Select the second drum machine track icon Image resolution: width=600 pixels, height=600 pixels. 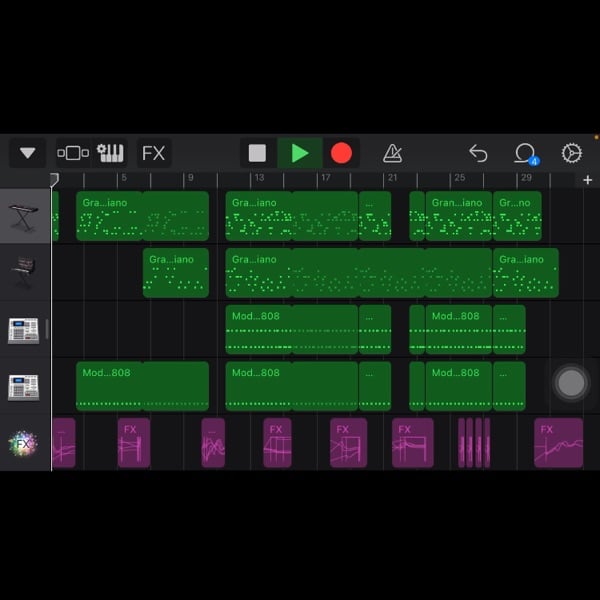click(24, 386)
